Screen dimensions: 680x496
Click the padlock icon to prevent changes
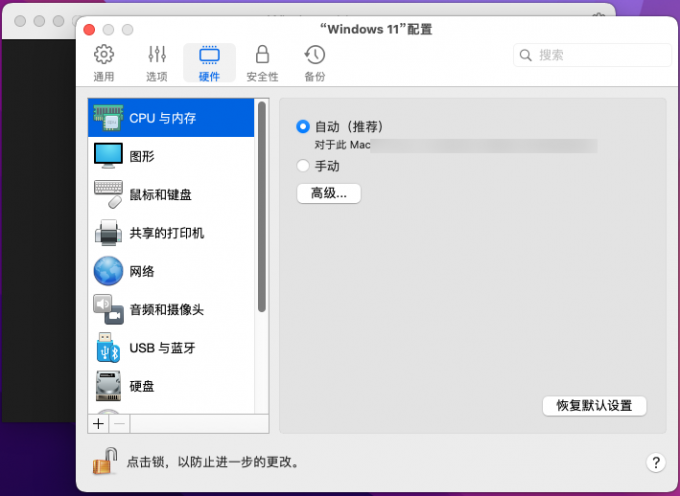(x=105, y=461)
